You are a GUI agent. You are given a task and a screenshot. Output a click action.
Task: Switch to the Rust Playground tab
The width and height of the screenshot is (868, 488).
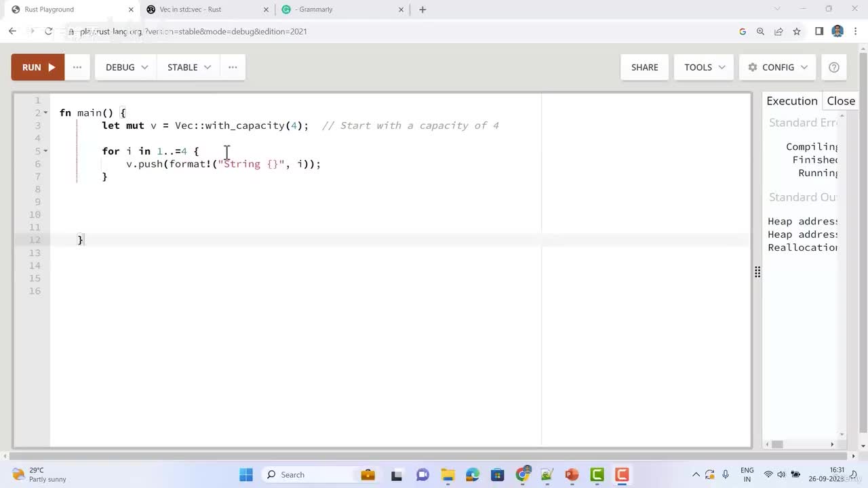[x=66, y=9]
